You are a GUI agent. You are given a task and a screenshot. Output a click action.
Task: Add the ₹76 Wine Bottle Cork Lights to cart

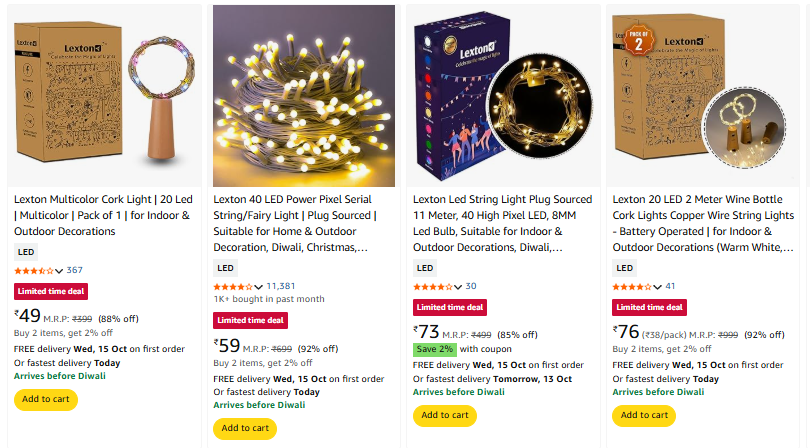pos(645,415)
